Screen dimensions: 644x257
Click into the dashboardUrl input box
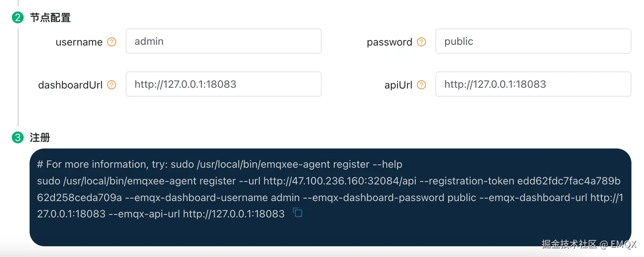223,84
